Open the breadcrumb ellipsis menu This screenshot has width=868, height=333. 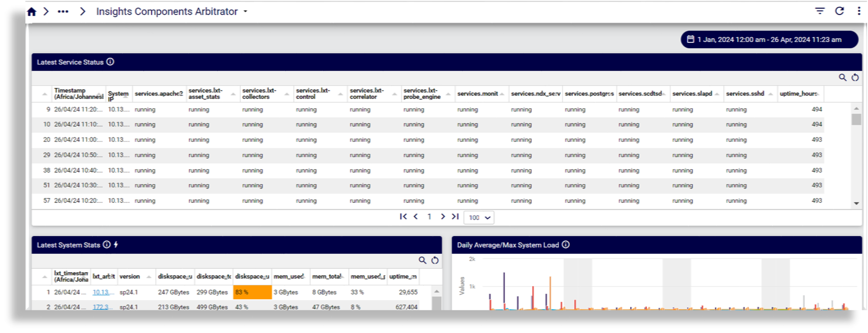click(63, 12)
